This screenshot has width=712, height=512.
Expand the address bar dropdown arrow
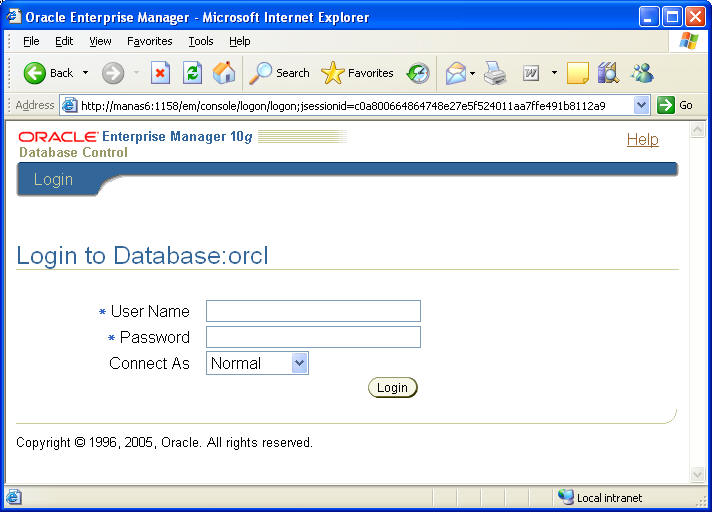(x=641, y=105)
